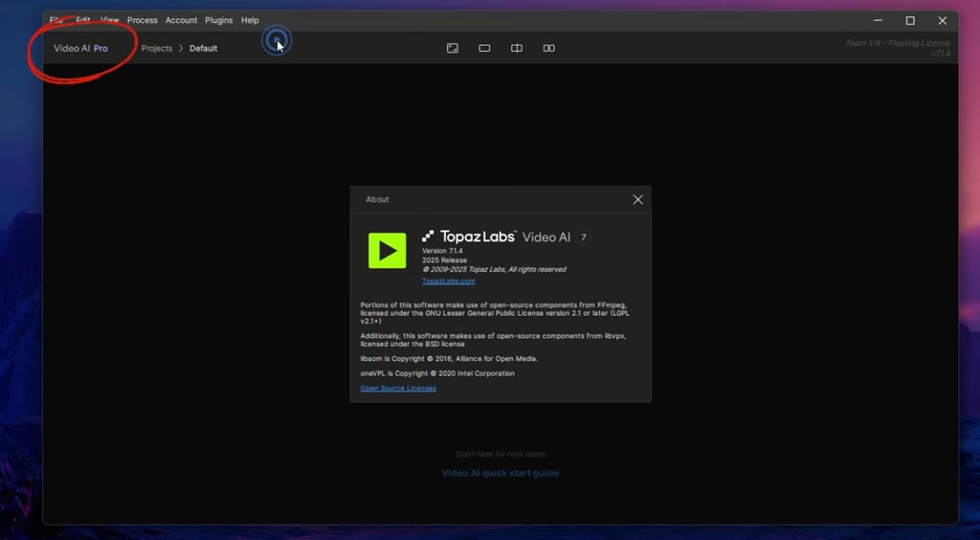Close the About dialog

click(x=637, y=199)
